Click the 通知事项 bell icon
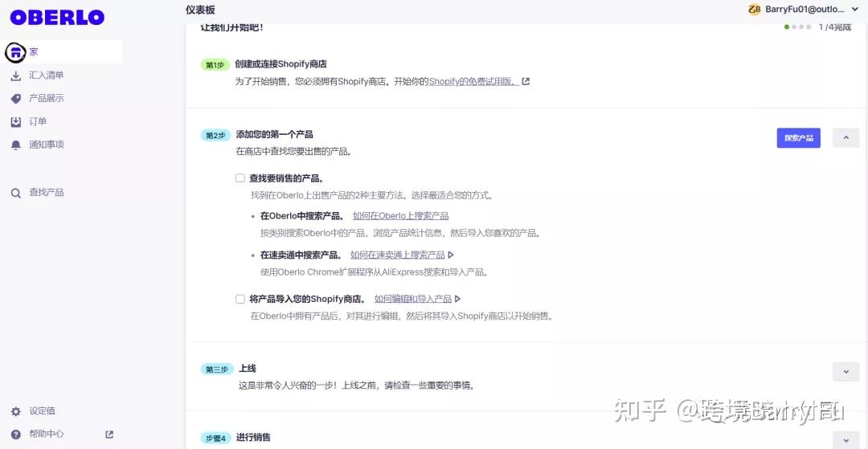This screenshot has width=868, height=449. 16,145
